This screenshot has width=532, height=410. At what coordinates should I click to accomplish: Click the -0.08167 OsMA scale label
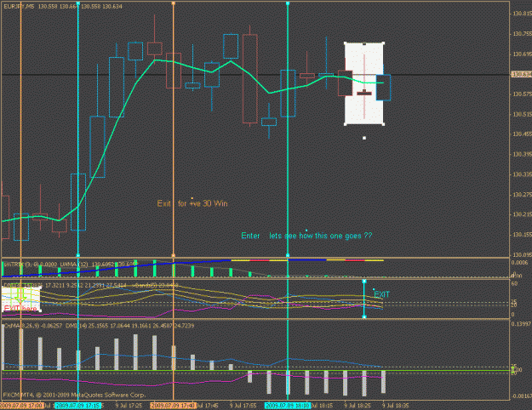point(521,396)
